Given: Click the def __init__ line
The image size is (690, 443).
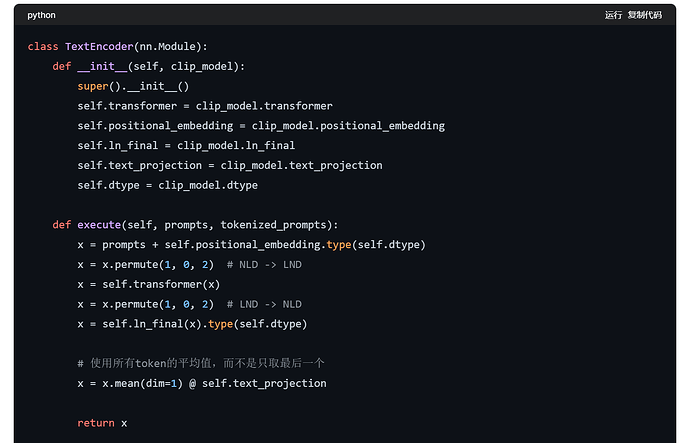Looking at the screenshot, I should pos(149,66).
